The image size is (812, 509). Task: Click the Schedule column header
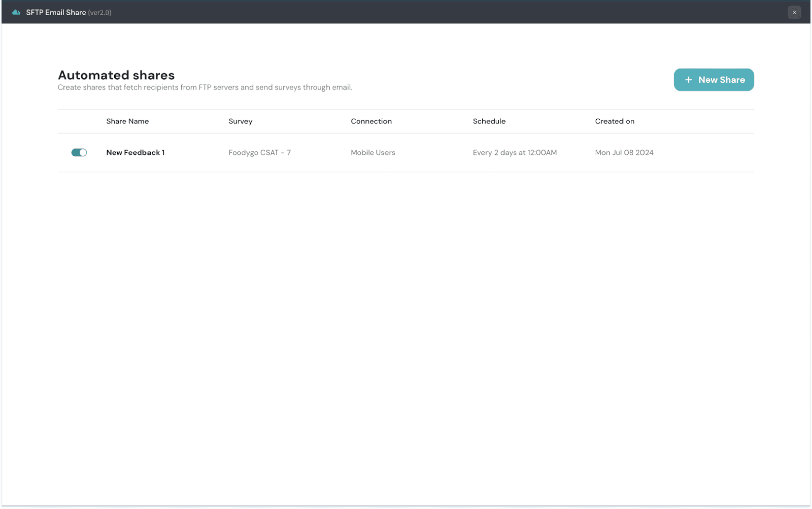(x=489, y=121)
